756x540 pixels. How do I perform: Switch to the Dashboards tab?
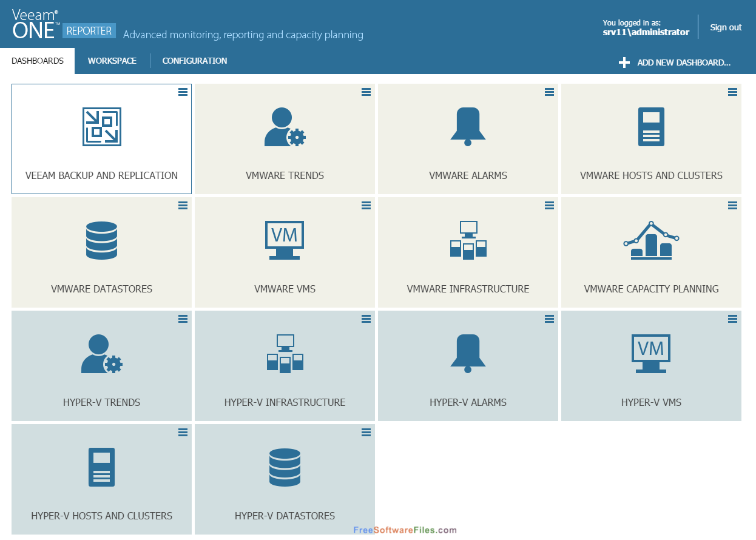38,61
